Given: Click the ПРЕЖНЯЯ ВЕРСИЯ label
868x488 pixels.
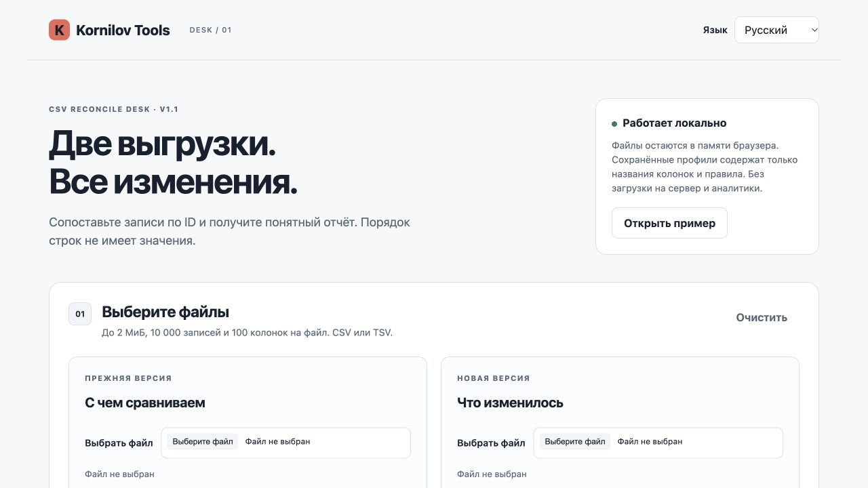Looking at the screenshot, I should coord(128,378).
